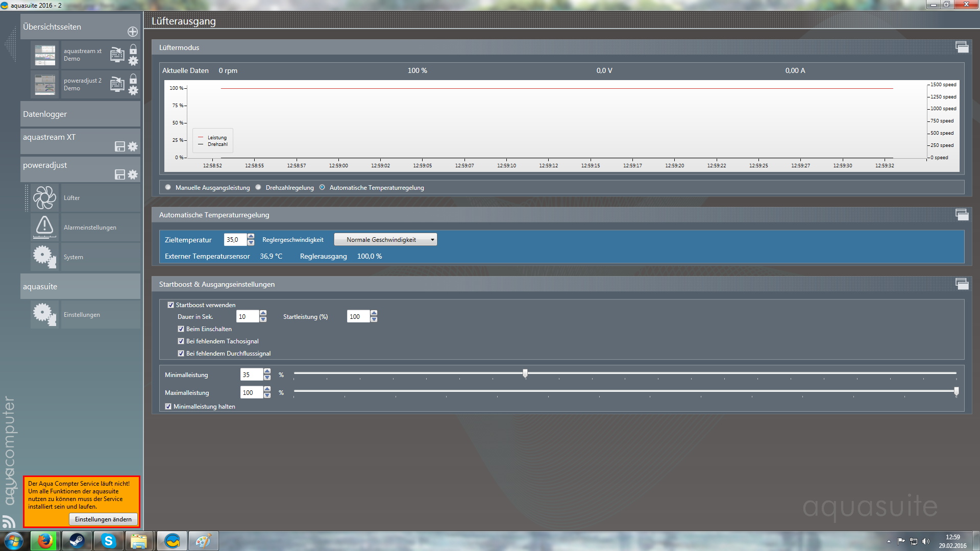Screen dimensions: 980x551
Task: Open the System menu item
Action: 73,257
